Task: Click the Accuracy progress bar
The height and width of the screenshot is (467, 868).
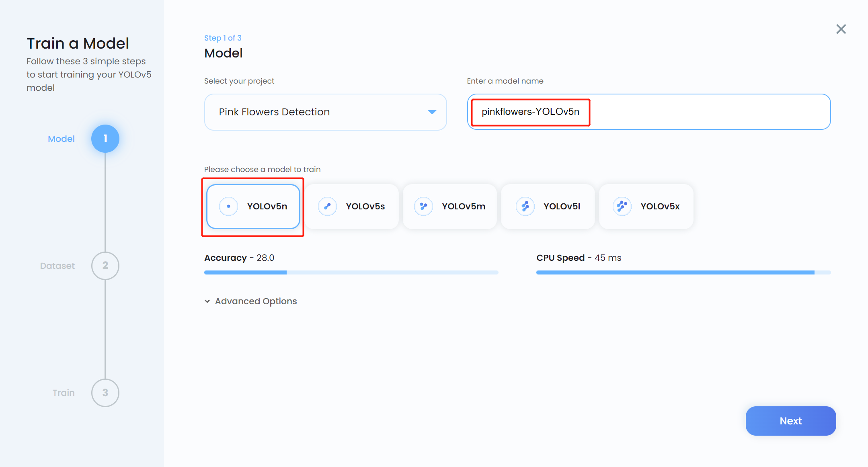Action: point(351,272)
